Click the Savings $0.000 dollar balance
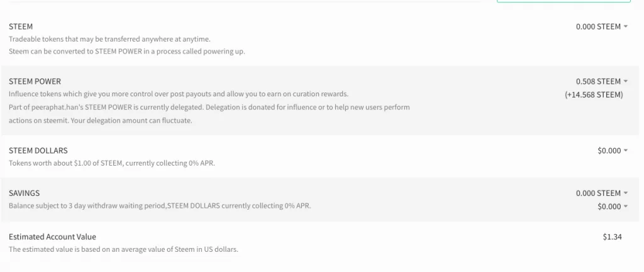 tap(609, 207)
